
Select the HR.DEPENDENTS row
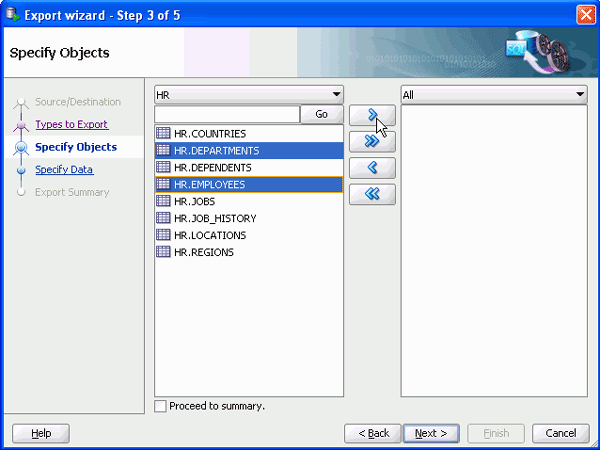pos(249,167)
